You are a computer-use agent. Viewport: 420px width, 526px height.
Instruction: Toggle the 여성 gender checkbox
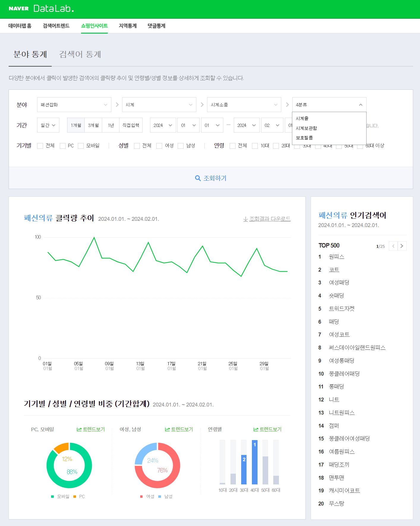(160, 146)
